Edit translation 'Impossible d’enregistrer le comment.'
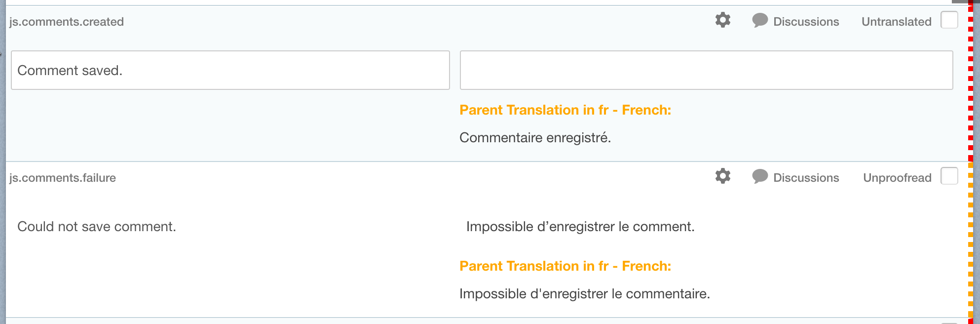The height and width of the screenshot is (324, 980). [580, 227]
